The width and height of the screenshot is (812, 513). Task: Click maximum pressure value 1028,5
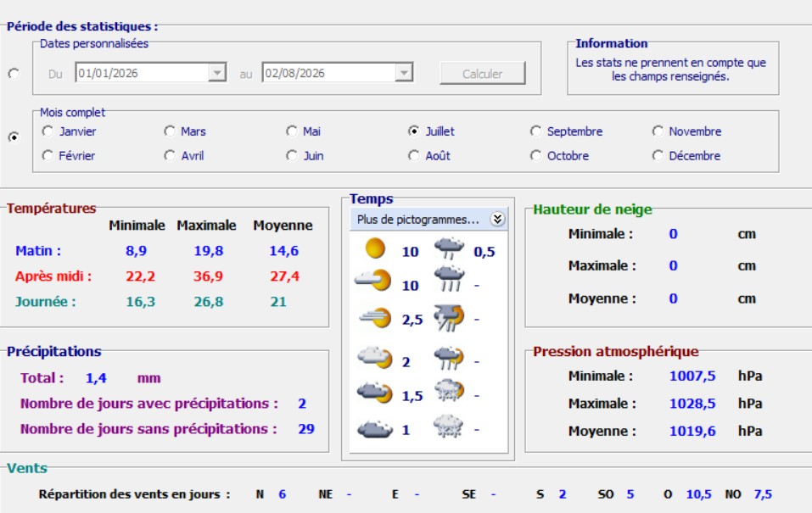(x=692, y=404)
